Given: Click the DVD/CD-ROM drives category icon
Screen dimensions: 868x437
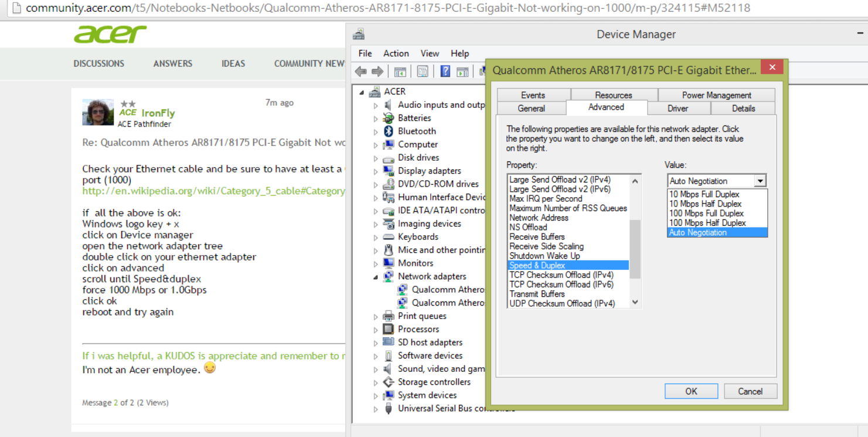Looking at the screenshot, I should coord(388,184).
